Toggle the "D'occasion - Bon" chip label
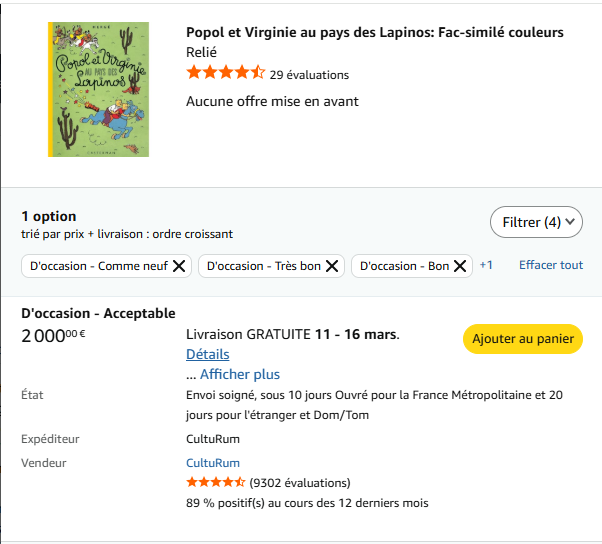602x544 pixels. [x=404, y=266]
